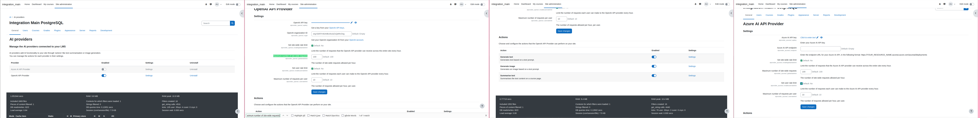
Task: Open messaging icon in OpenAI settings window
Action: click(x=455, y=4)
